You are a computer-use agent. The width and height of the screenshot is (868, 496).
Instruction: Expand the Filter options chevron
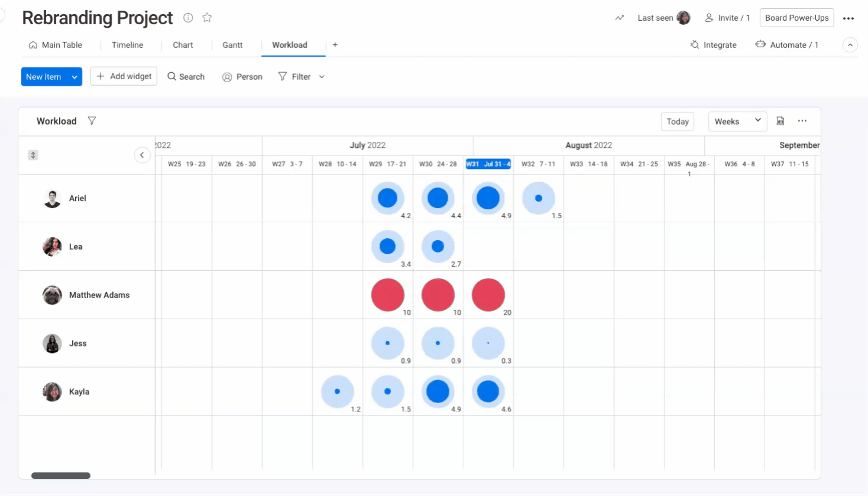[322, 77]
